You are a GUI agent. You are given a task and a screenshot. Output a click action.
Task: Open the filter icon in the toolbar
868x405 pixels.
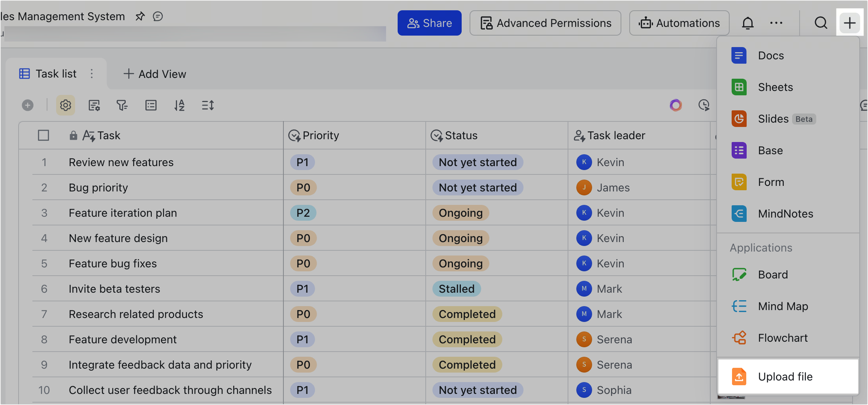[122, 105]
